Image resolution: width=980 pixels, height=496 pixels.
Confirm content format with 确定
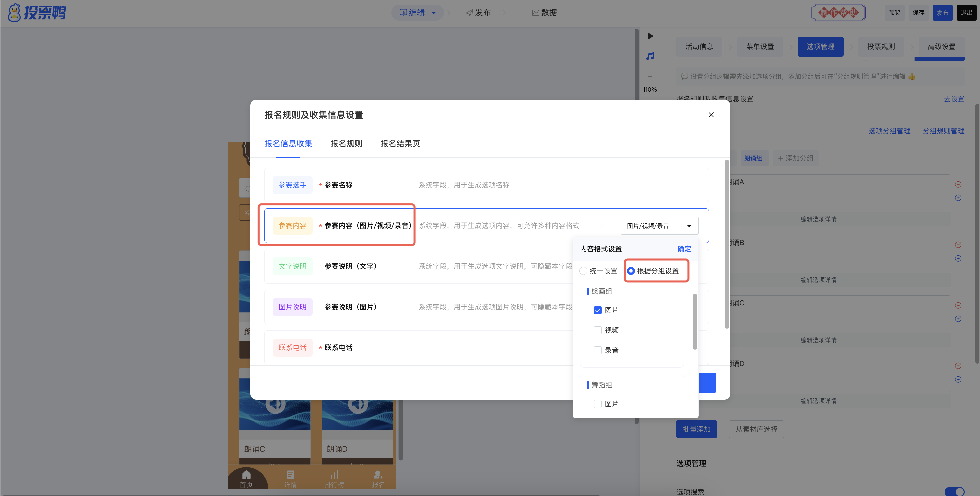point(684,249)
